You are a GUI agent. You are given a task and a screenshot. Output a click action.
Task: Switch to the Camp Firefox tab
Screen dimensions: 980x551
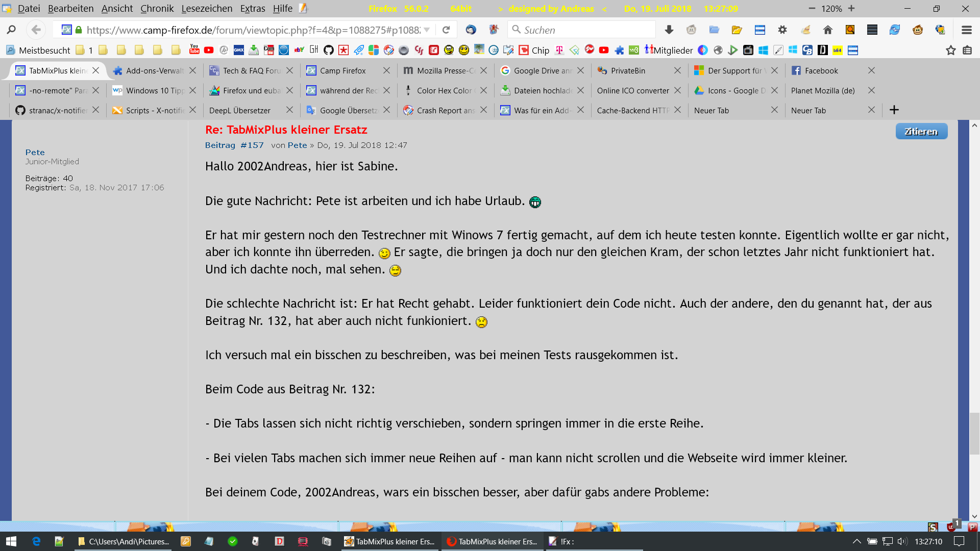pos(342,70)
